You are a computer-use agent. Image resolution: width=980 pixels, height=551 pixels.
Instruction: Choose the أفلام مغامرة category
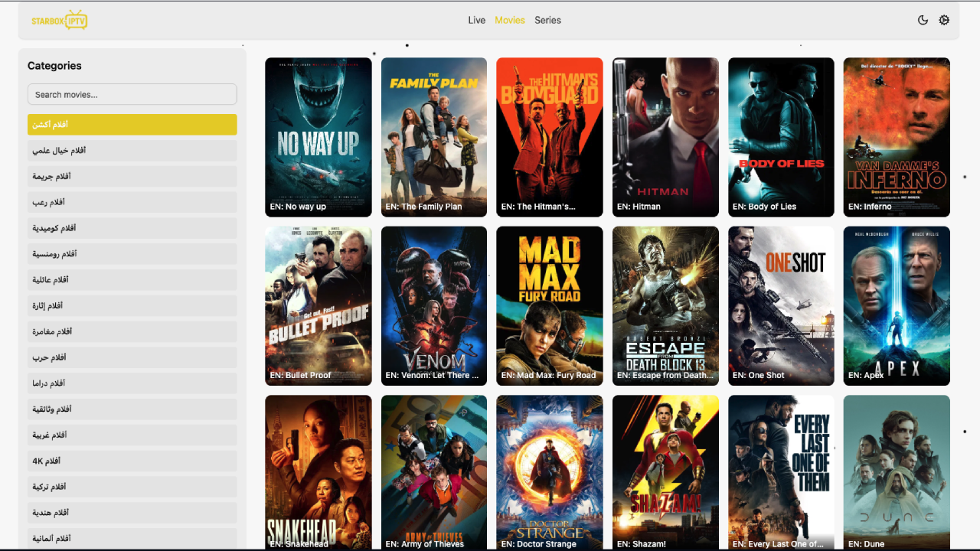point(132,331)
